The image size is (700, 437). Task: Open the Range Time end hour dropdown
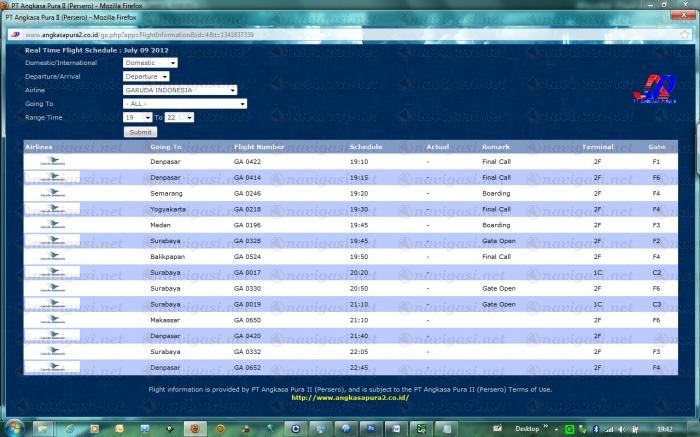click(179, 117)
